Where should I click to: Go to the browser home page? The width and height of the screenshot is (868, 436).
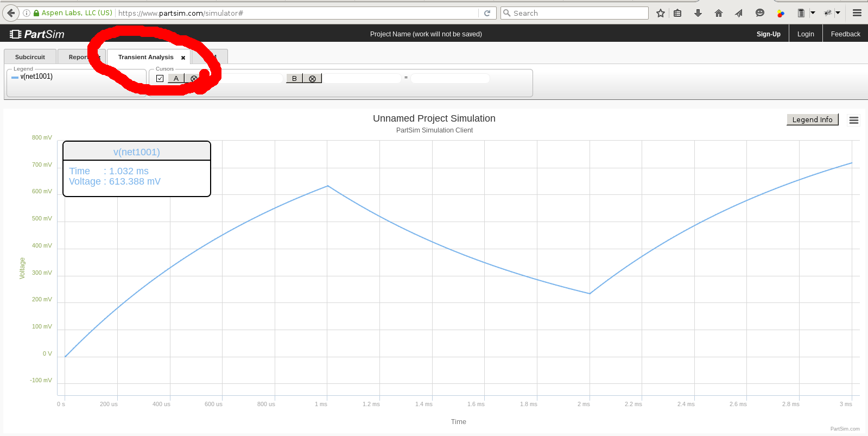pyautogui.click(x=719, y=13)
